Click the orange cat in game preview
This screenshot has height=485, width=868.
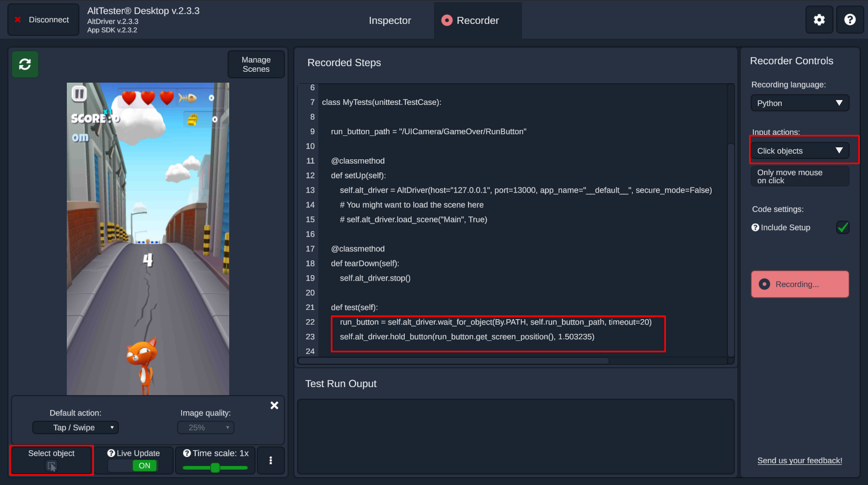(x=143, y=364)
